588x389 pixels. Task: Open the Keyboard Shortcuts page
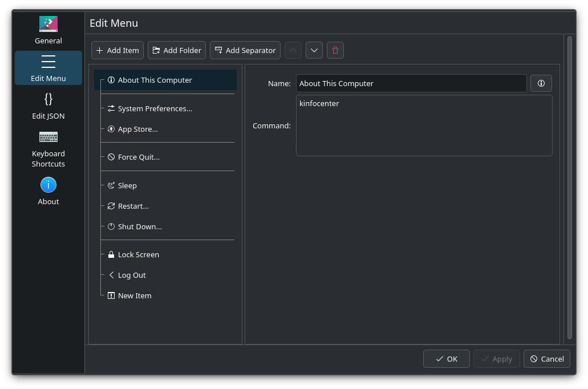48,149
